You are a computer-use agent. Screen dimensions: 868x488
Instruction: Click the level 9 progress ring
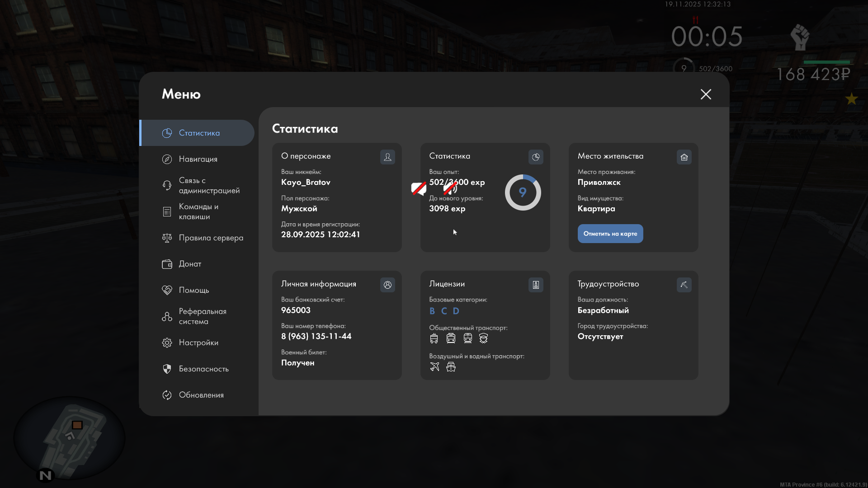(x=523, y=192)
